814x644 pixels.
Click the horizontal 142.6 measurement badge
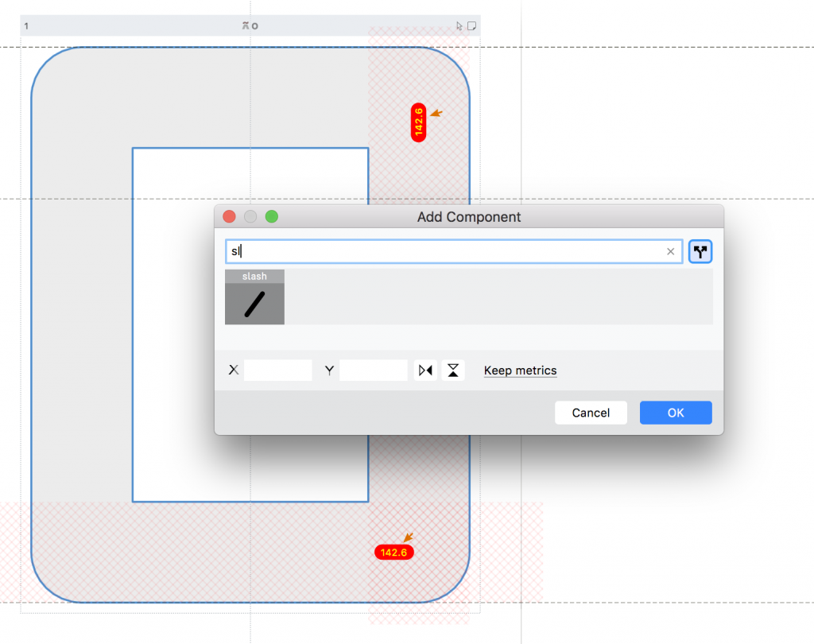coord(394,552)
